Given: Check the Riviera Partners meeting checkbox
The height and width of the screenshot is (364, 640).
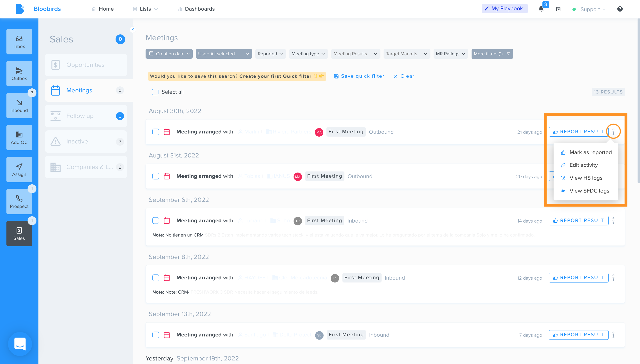Looking at the screenshot, I should pyautogui.click(x=156, y=132).
